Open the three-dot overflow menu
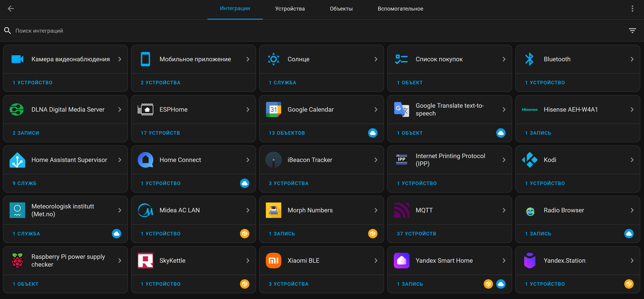Screen dimensions: 644x299 [x=632, y=9]
